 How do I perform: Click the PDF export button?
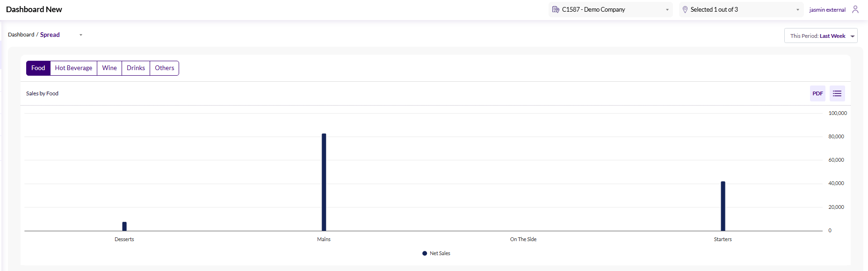(x=817, y=93)
